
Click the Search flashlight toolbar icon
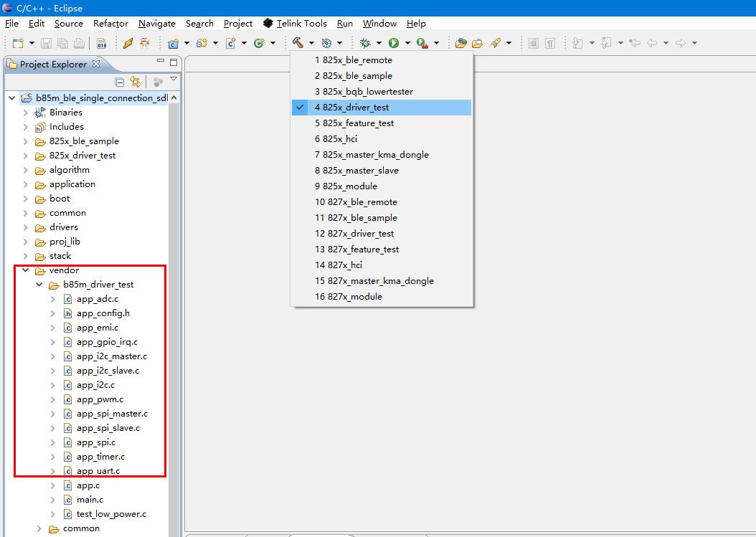click(495, 43)
